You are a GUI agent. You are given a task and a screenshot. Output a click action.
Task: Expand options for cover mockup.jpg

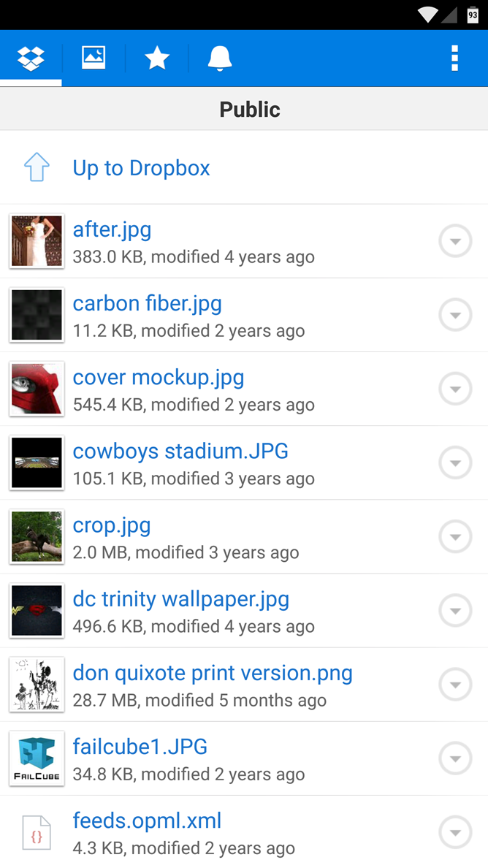(454, 389)
